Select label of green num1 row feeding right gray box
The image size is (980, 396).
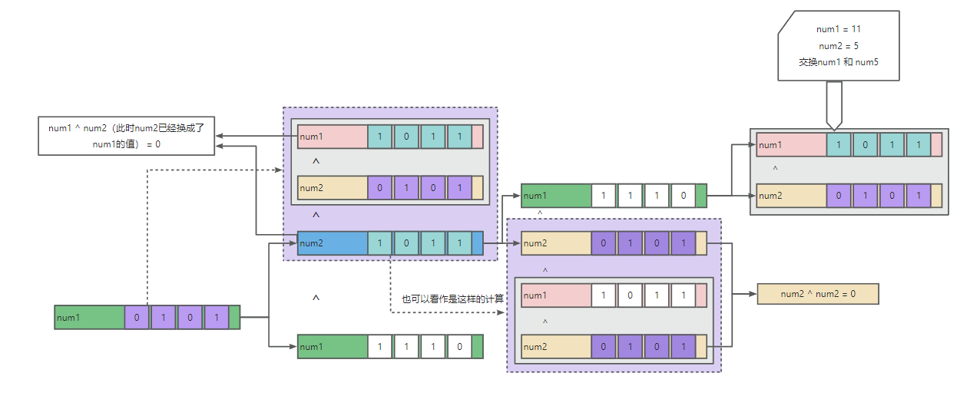[556, 196]
